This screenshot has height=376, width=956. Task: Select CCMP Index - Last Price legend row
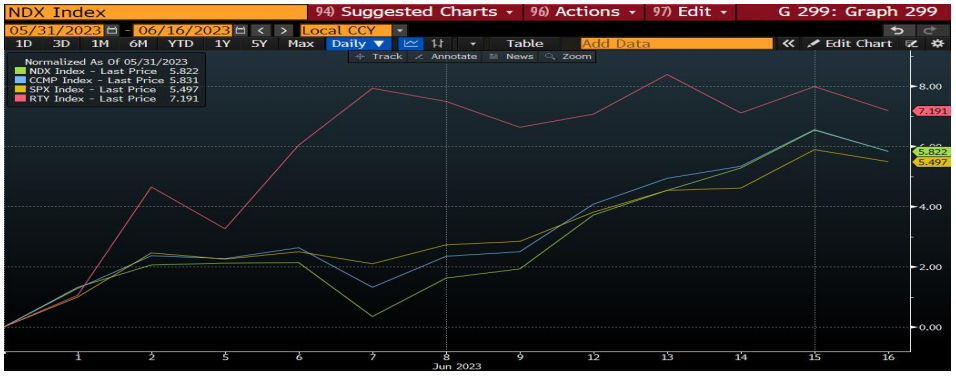point(107,80)
